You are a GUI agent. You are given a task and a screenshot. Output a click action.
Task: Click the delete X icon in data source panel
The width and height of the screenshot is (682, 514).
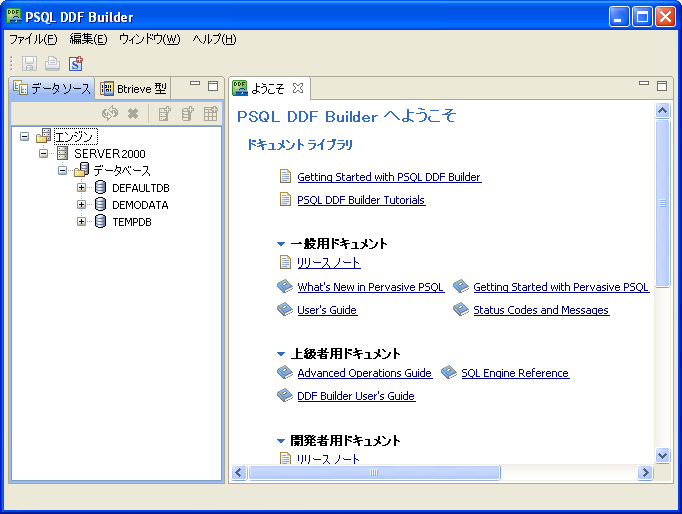coord(133,114)
